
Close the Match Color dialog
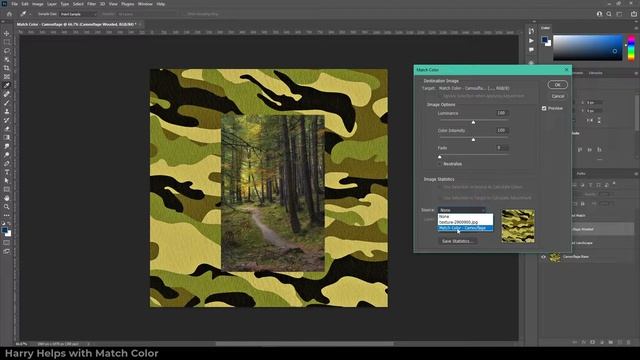(x=566, y=70)
